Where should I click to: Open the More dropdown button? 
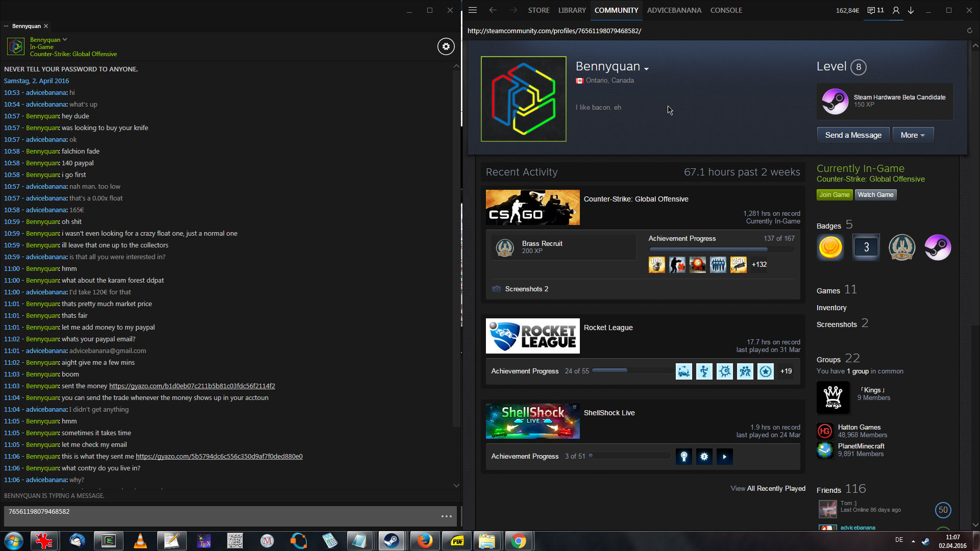(913, 135)
